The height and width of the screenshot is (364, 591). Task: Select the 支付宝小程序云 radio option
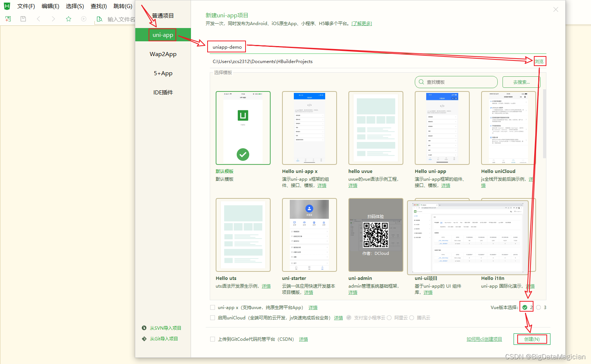[349, 318]
